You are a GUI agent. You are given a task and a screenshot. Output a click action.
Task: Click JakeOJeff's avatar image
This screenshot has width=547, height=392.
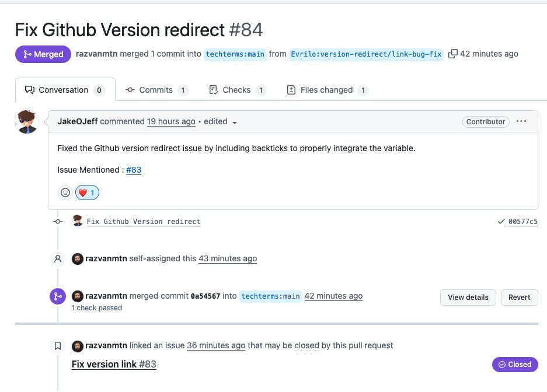pos(27,121)
